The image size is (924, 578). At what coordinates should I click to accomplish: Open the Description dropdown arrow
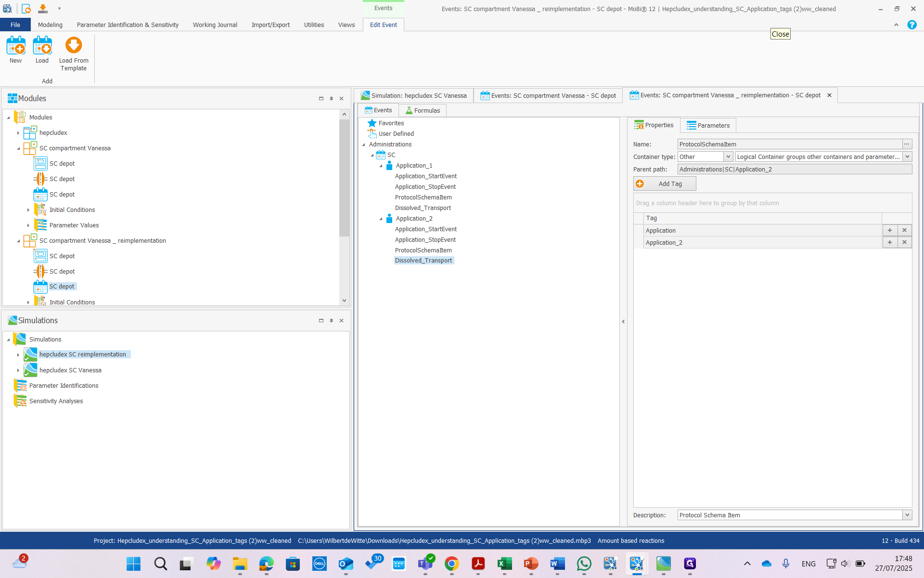[907, 515]
